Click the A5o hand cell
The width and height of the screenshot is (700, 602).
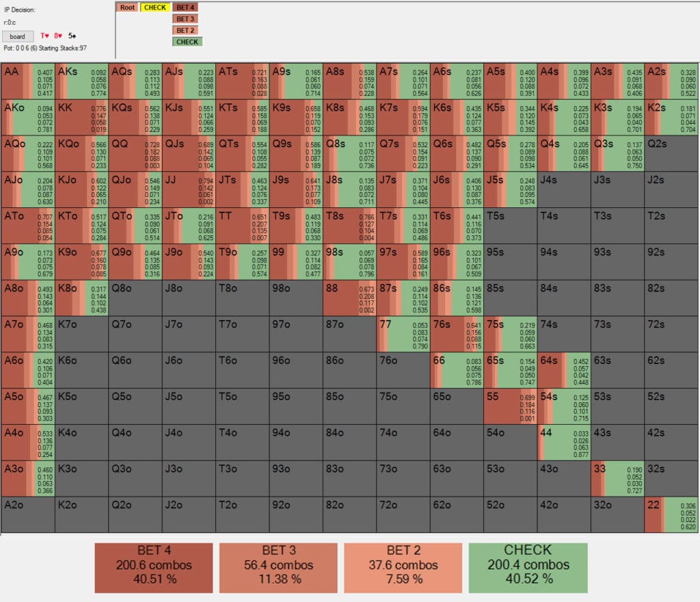28,407
